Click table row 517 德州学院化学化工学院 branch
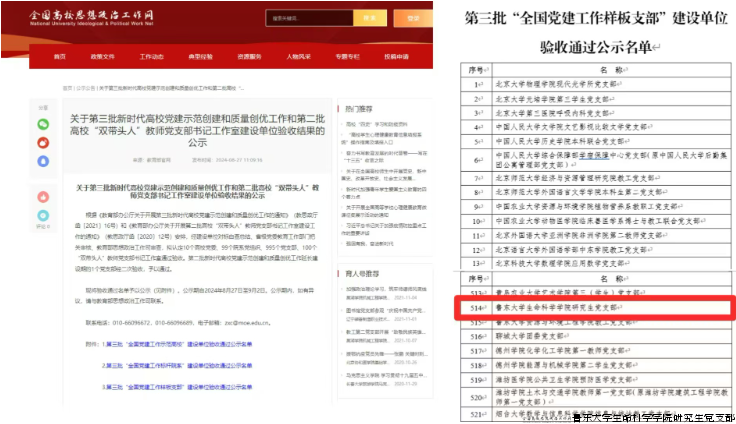736x424 pixels. [x=596, y=351]
